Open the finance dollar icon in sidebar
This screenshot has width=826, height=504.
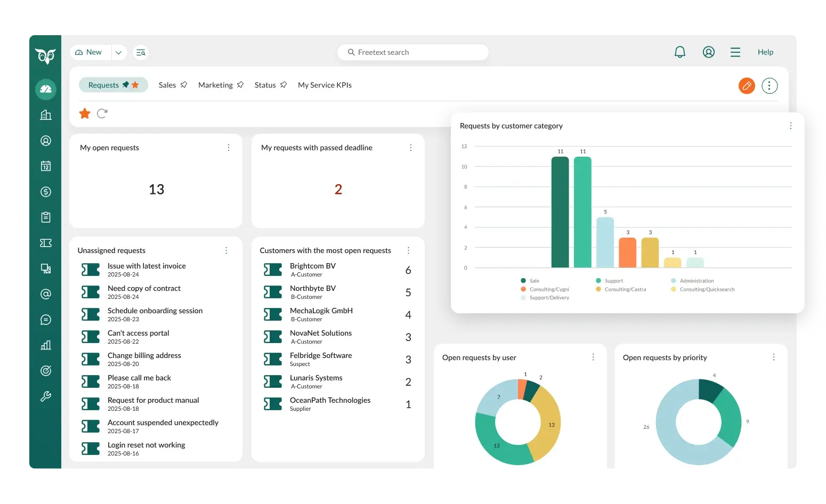click(x=45, y=191)
